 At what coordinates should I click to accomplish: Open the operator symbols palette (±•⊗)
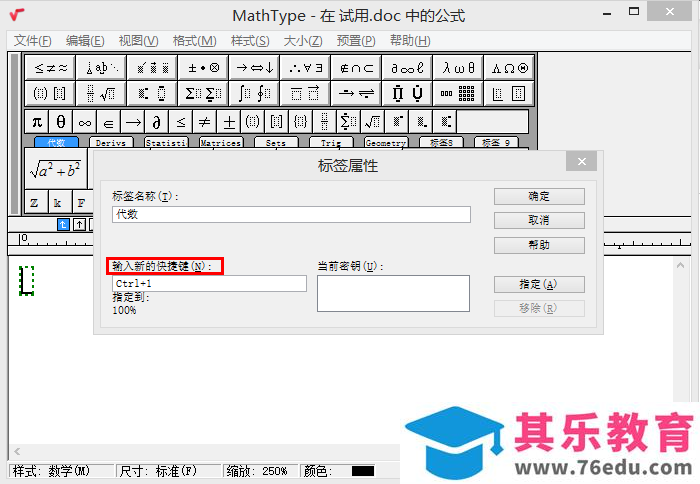[x=203, y=68]
